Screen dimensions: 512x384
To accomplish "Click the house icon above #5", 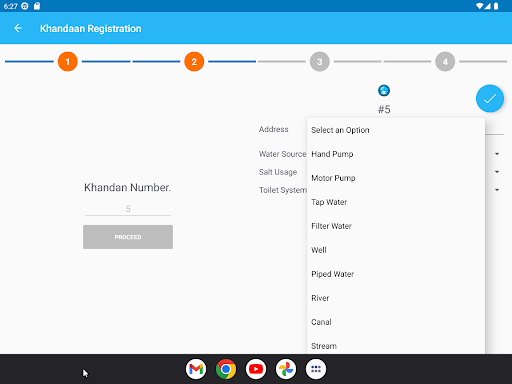I will coord(384,90).
